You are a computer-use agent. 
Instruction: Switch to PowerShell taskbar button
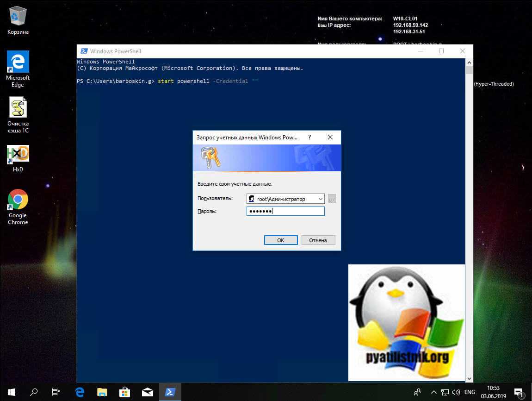[170, 392]
